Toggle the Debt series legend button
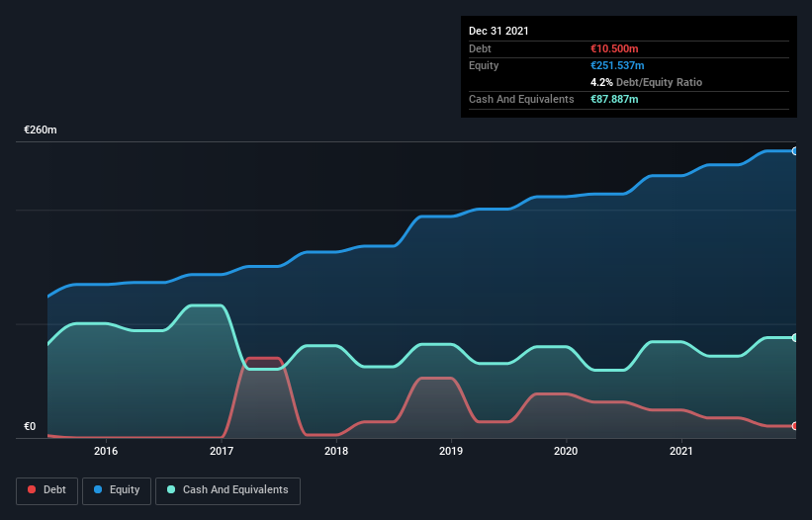Image resolution: width=812 pixels, height=520 pixels. [x=47, y=490]
